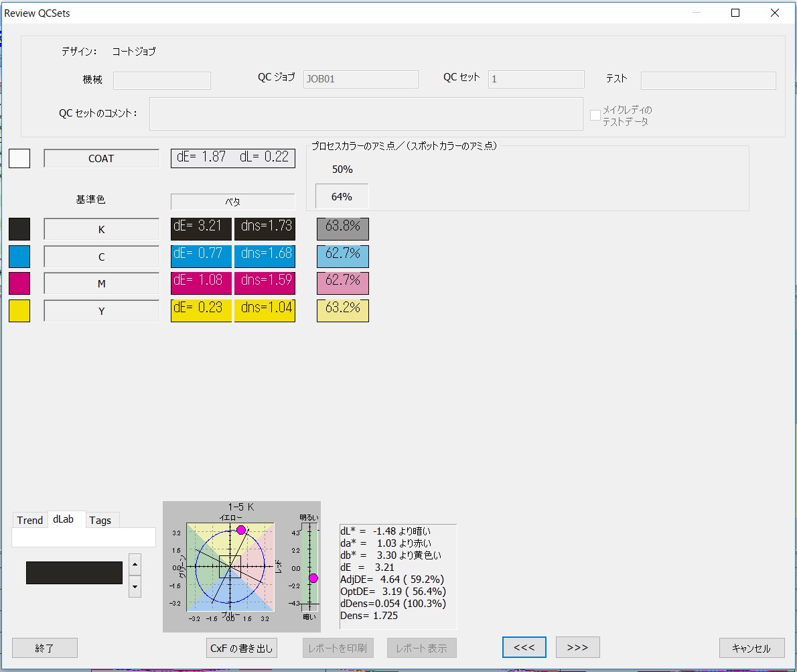Click the yellow Y color swatch
Viewport: 797px width, 672px height.
tap(19, 311)
